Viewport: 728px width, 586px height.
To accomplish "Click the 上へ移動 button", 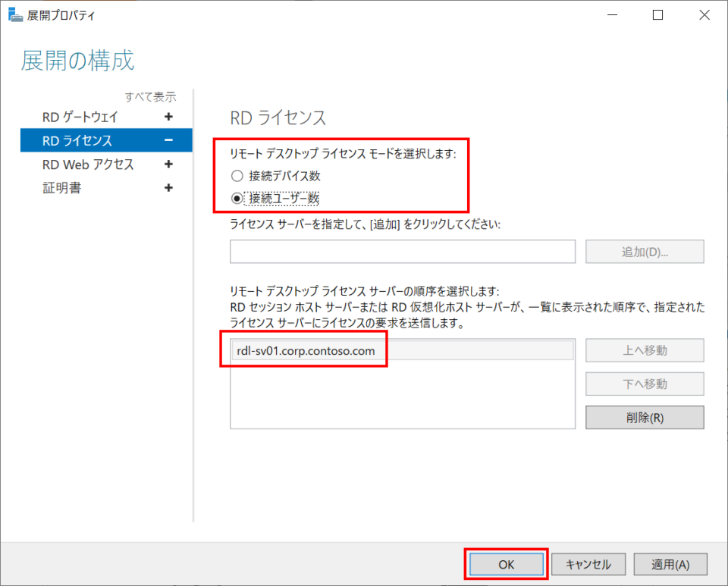I will point(645,350).
